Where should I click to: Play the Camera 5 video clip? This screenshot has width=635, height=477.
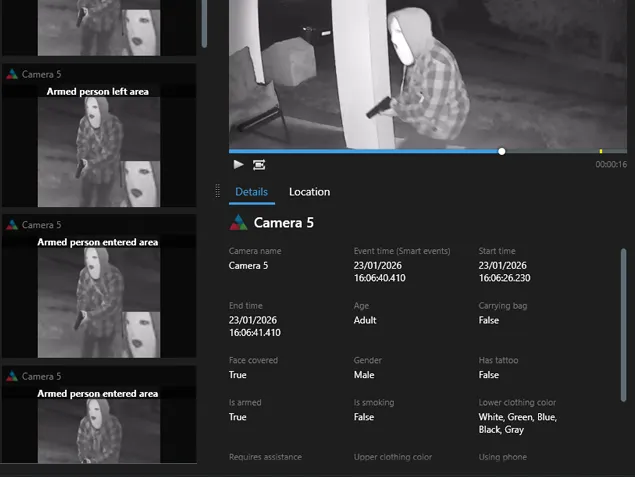coord(238,164)
